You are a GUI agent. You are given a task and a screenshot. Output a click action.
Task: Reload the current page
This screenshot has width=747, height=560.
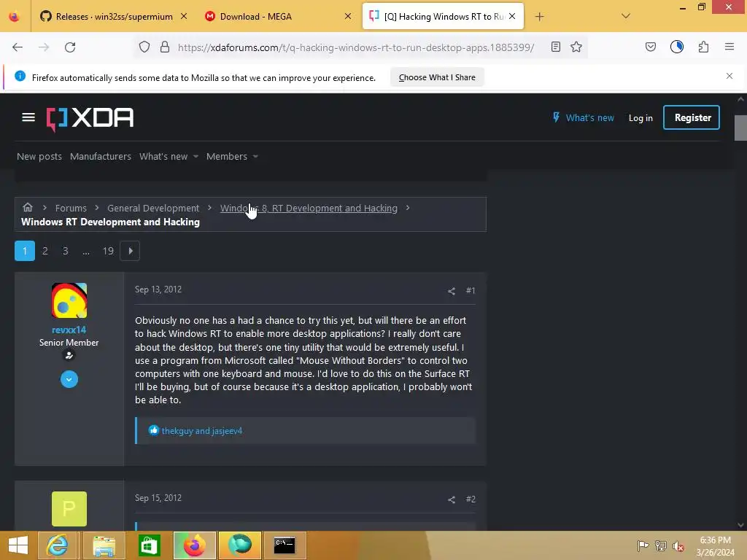70,47
